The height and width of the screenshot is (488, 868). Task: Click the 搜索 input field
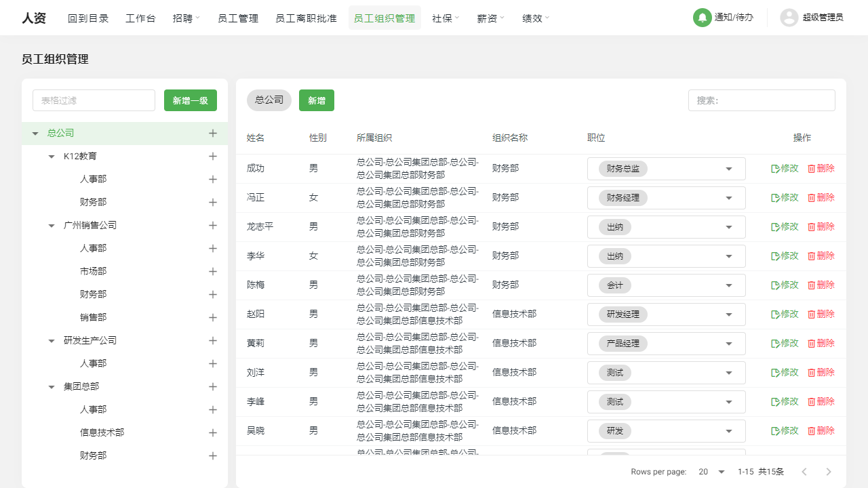click(x=761, y=100)
